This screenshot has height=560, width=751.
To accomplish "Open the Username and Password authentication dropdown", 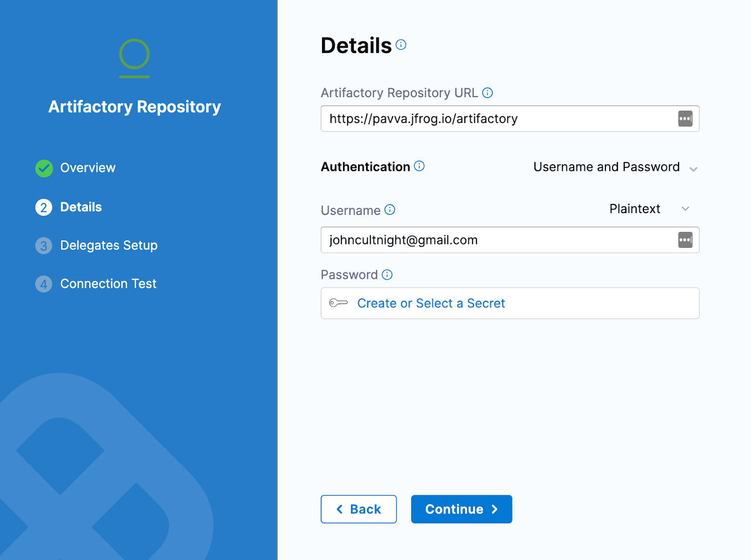I will tap(615, 167).
